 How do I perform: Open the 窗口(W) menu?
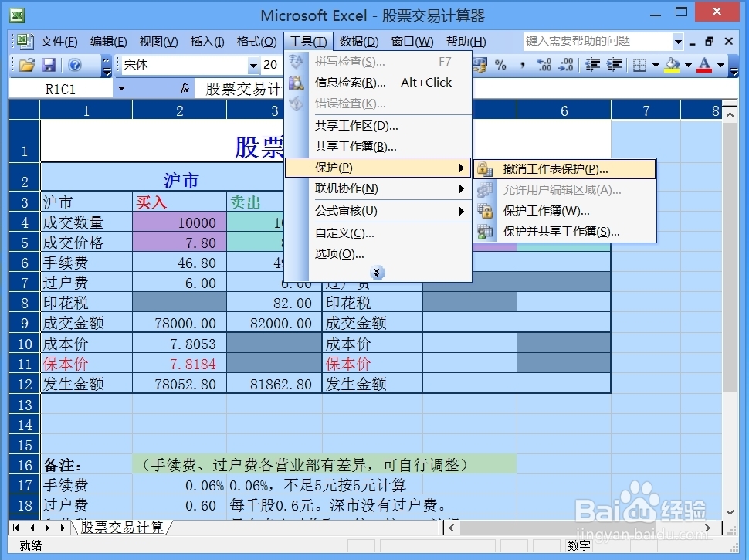[412, 42]
